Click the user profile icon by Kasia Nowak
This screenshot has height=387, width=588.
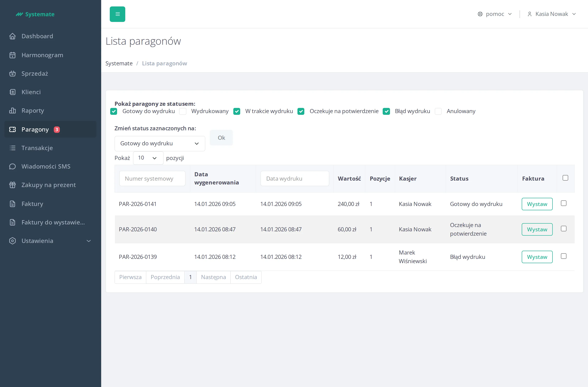point(529,14)
